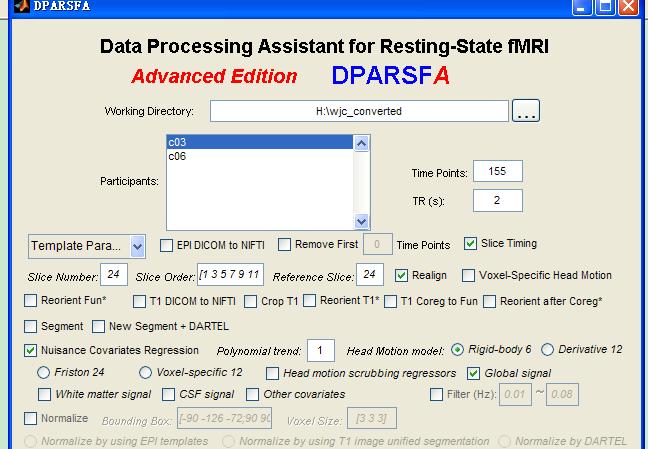Uncheck the Realign checkbox
This screenshot has width=648, height=449.
pos(401,275)
